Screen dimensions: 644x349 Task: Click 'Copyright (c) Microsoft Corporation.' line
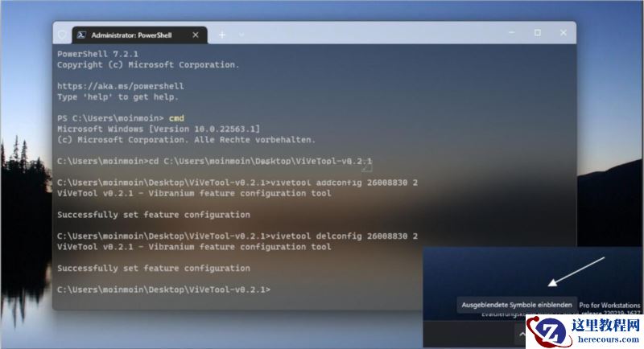click(x=148, y=65)
